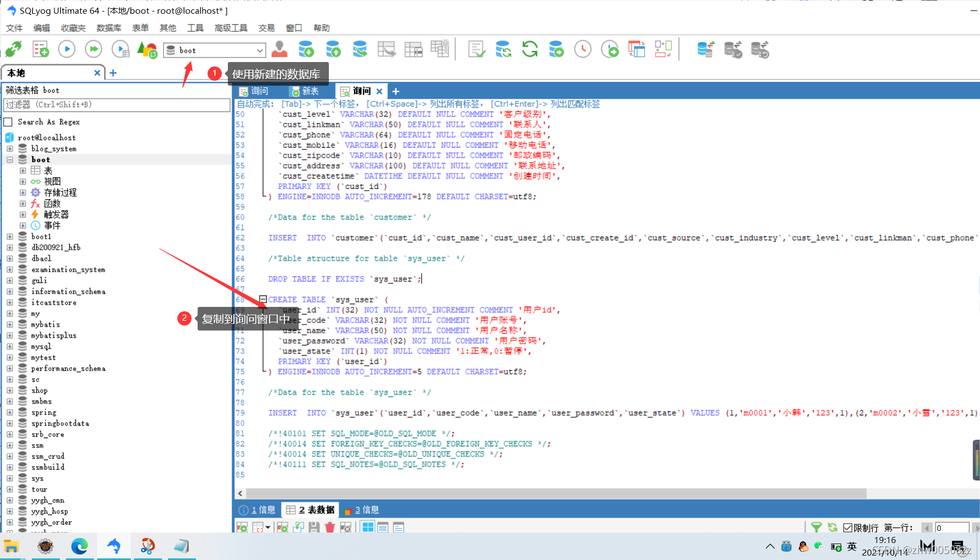Screen dimensions: 980x560
Task: Click the Schema Designer table arrow icon
Action: [x=387, y=49]
